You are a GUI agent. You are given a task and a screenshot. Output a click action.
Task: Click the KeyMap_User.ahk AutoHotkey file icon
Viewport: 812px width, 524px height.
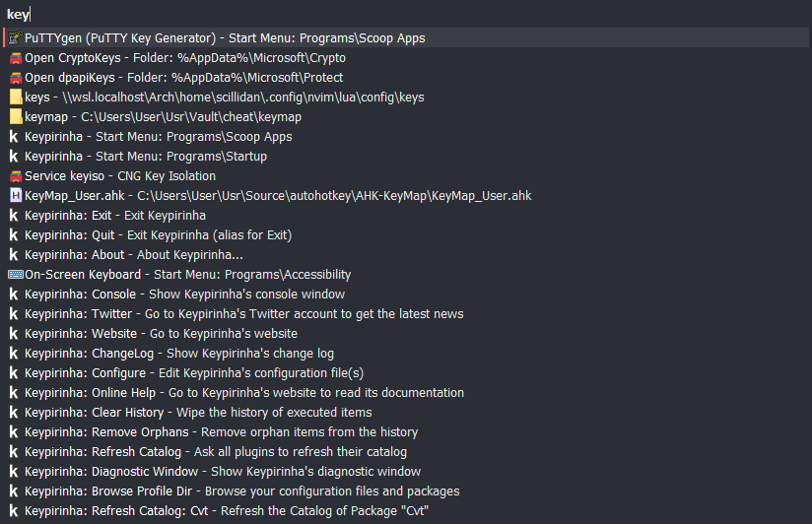tap(16, 196)
